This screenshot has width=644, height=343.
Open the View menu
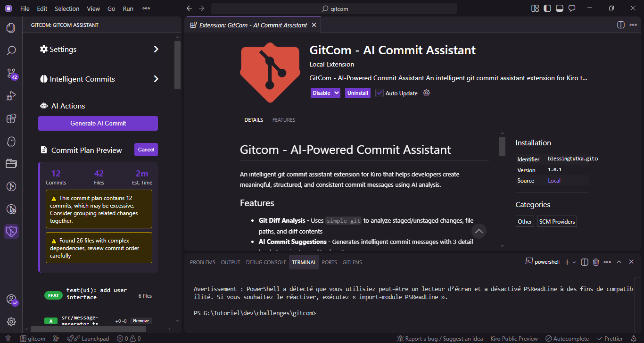[93, 8]
